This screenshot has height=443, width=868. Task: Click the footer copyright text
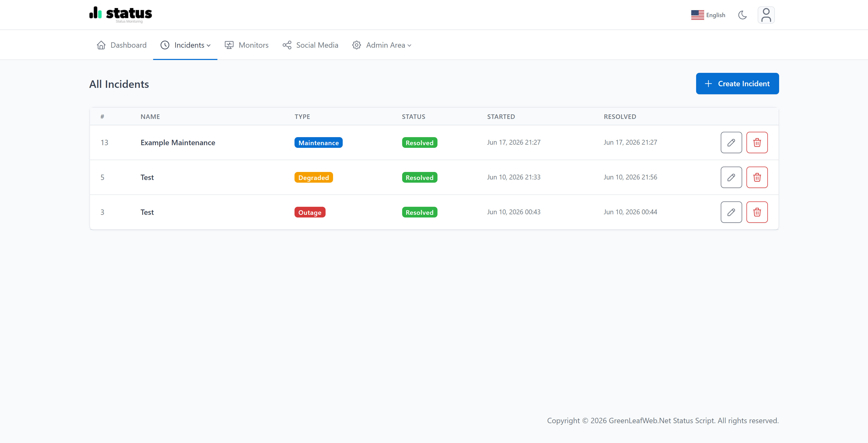pyautogui.click(x=662, y=421)
